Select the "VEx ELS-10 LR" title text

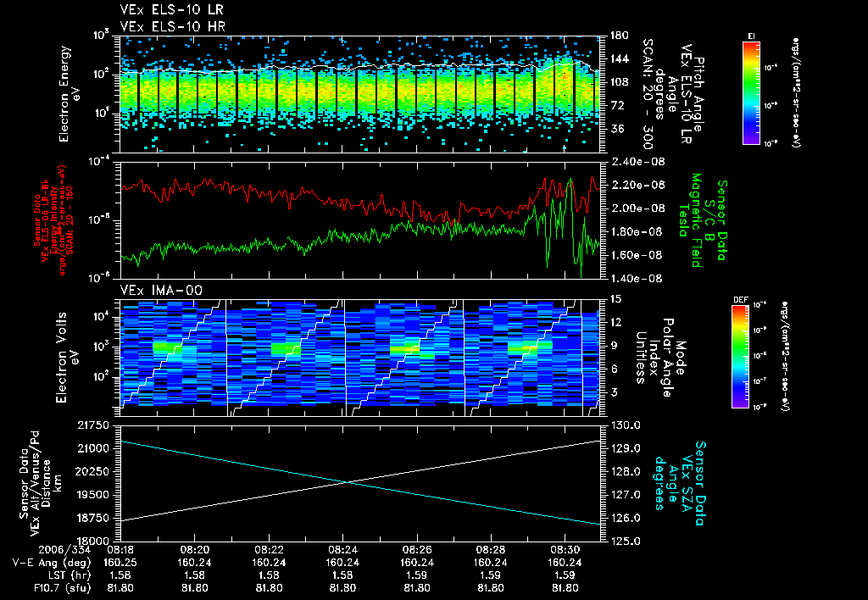tap(172, 10)
